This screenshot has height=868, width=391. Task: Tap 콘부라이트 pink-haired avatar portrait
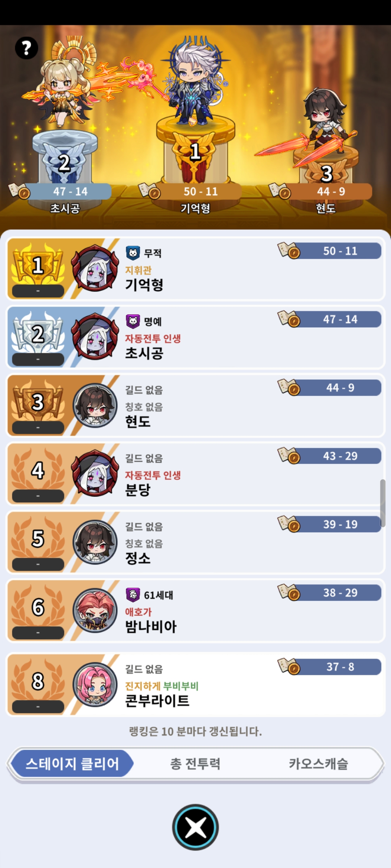coord(95,684)
